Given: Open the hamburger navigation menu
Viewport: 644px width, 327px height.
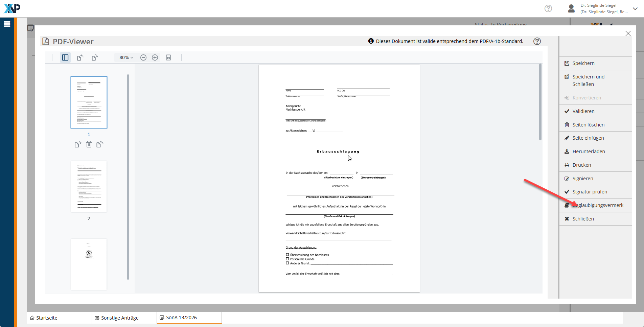Looking at the screenshot, I should coord(7,24).
